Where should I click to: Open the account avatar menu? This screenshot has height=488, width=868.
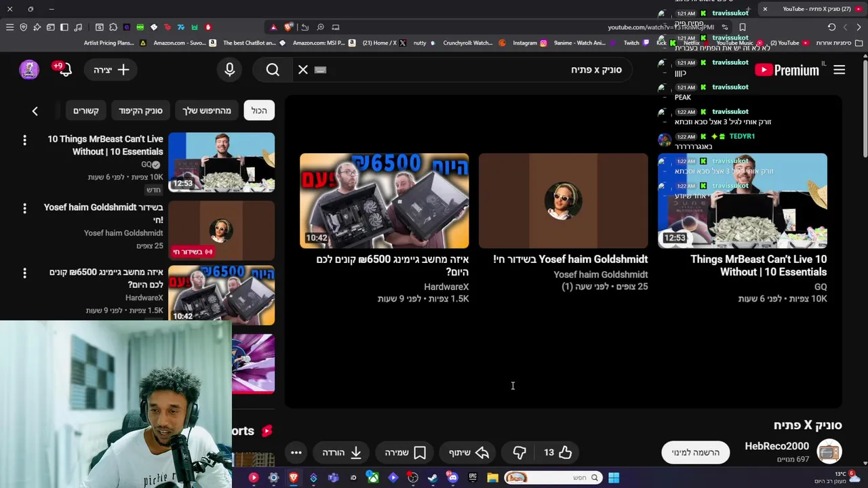click(x=29, y=69)
